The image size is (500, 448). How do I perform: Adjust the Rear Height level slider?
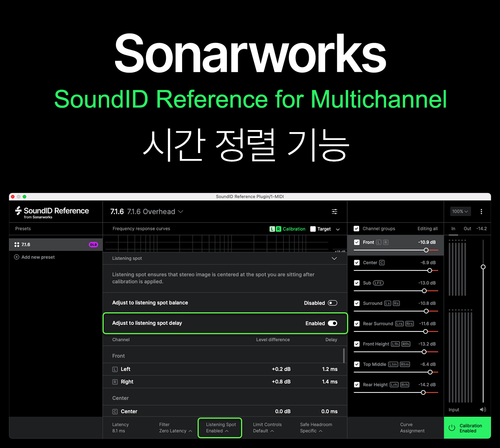coord(423,392)
